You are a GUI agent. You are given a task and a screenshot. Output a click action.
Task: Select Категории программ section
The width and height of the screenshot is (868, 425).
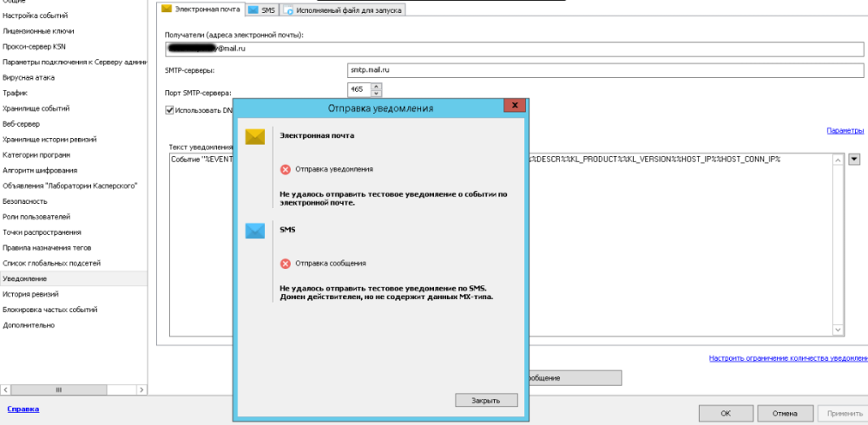click(73, 155)
